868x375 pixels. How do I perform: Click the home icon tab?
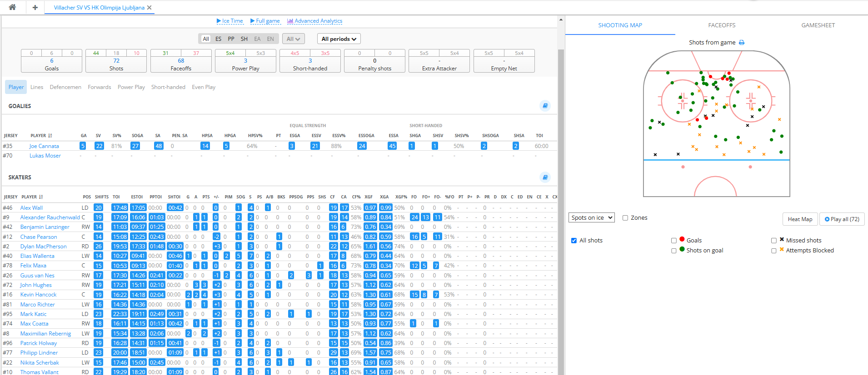[x=12, y=7]
